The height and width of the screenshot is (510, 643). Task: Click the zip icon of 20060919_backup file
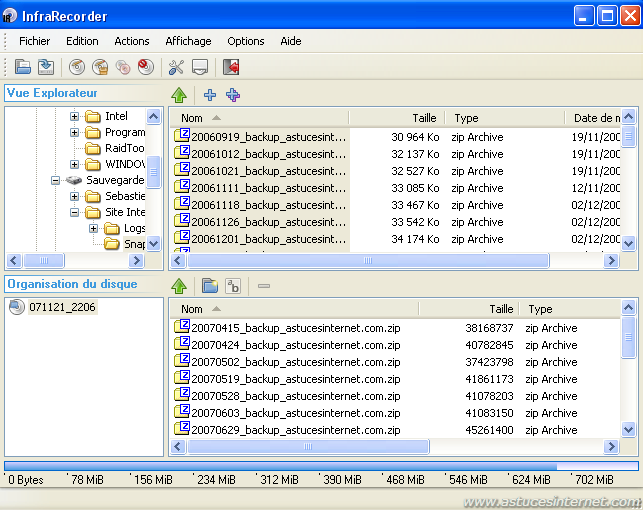coord(182,135)
